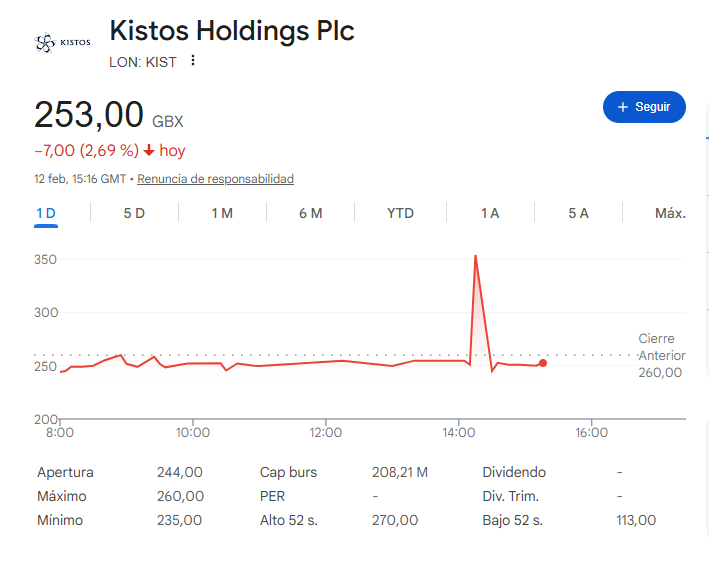
Task: Select the 6 M range tab
Action: (x=310, y=213)
